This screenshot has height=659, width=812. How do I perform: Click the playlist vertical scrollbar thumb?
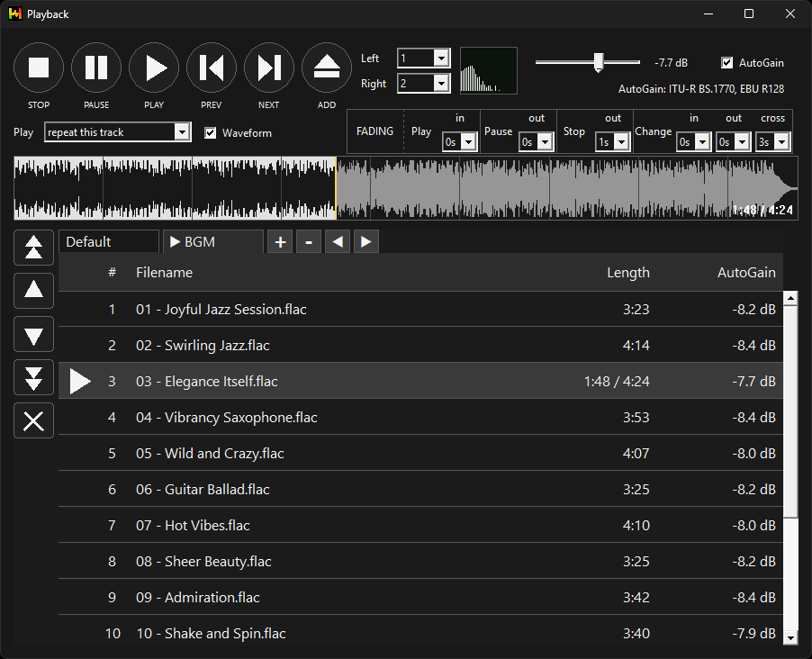[790, 411]
